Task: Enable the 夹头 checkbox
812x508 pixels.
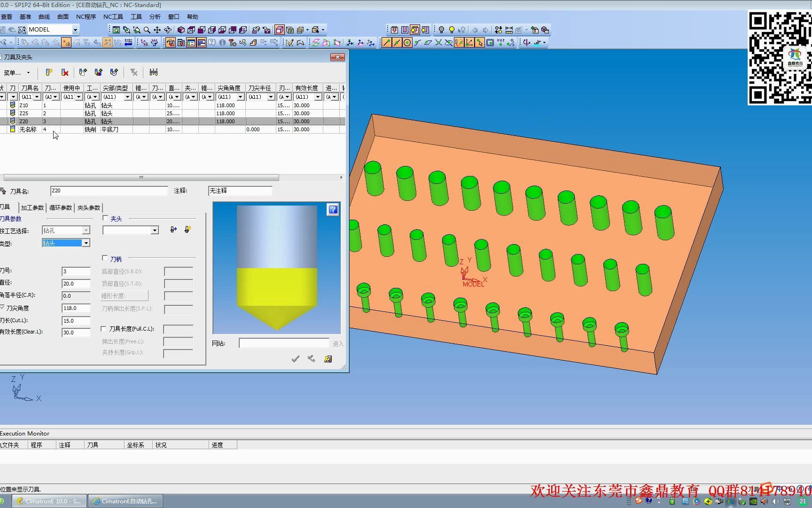Action: [x=105, y=218]
